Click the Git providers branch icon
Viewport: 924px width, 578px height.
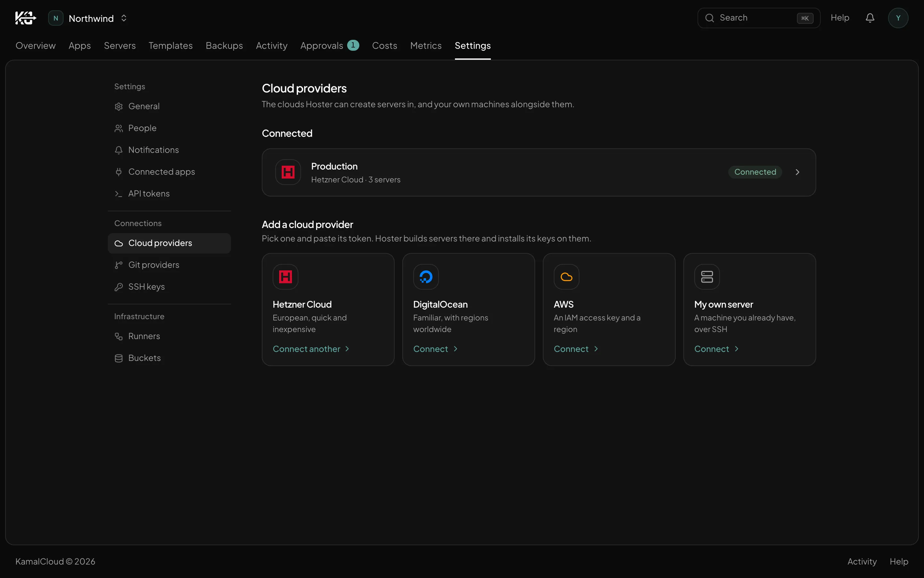(x=119, y=265)
